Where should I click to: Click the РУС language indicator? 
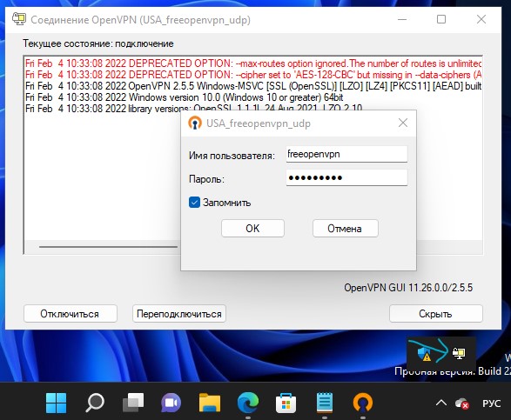[x=492, y=403]
